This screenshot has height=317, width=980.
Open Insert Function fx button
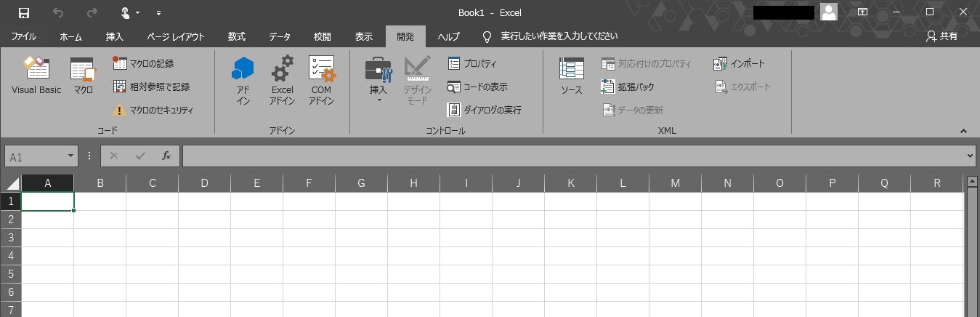tap(166, 156)
